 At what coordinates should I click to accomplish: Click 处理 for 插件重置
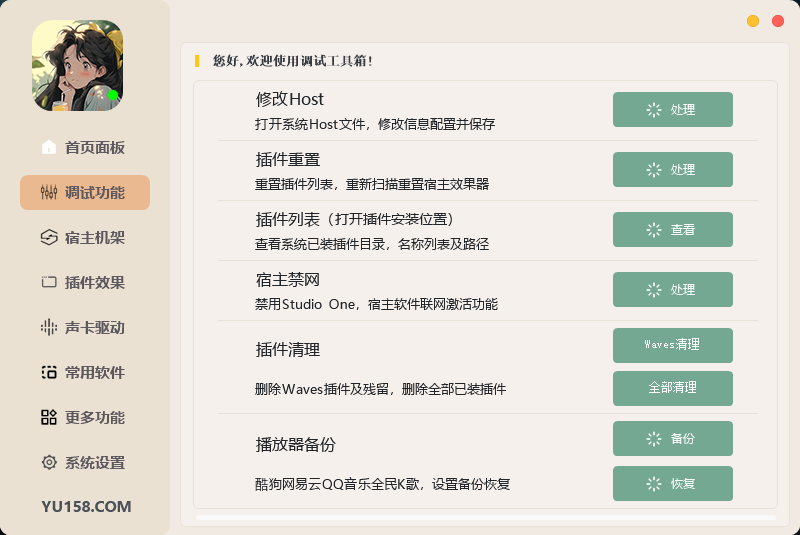[x=672, y=170]
